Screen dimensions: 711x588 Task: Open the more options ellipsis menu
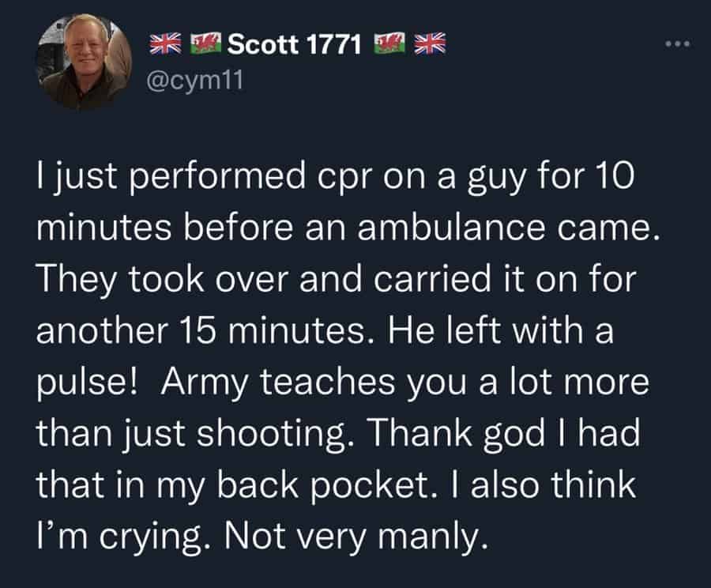coord(678,44)
